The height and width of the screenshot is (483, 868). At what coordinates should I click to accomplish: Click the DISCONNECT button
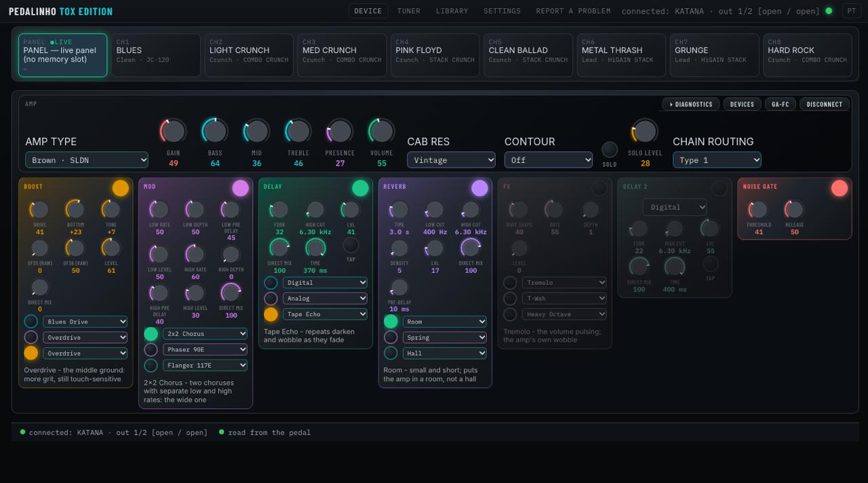pyautogui.click(x=825, y=104)
